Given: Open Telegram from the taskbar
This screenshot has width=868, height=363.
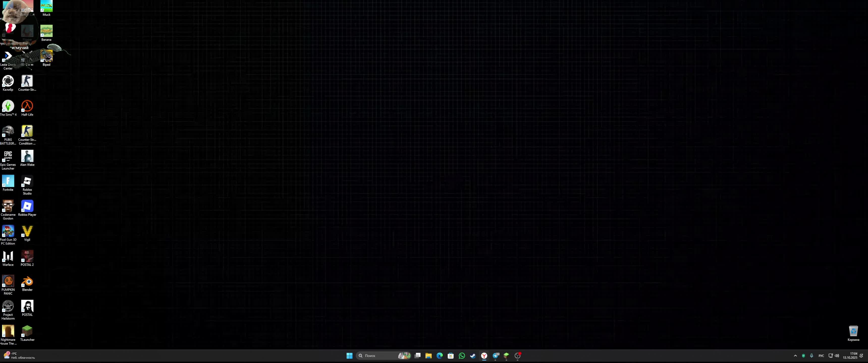Looking at the screenshot, I should 496,356.
